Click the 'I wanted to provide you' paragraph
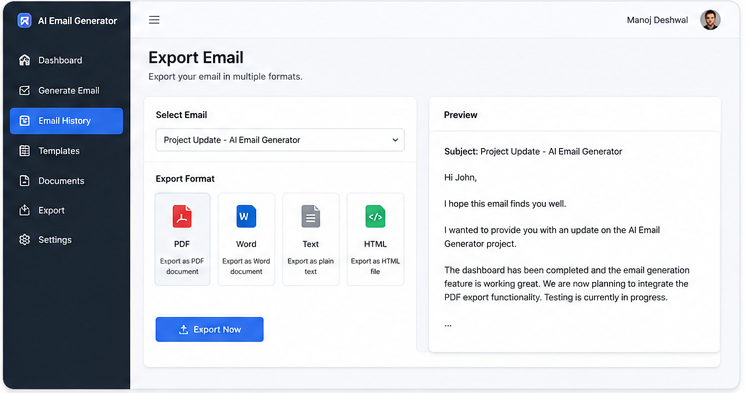The height and width of the screenshot is (393, 748). (x=552, y=237)
